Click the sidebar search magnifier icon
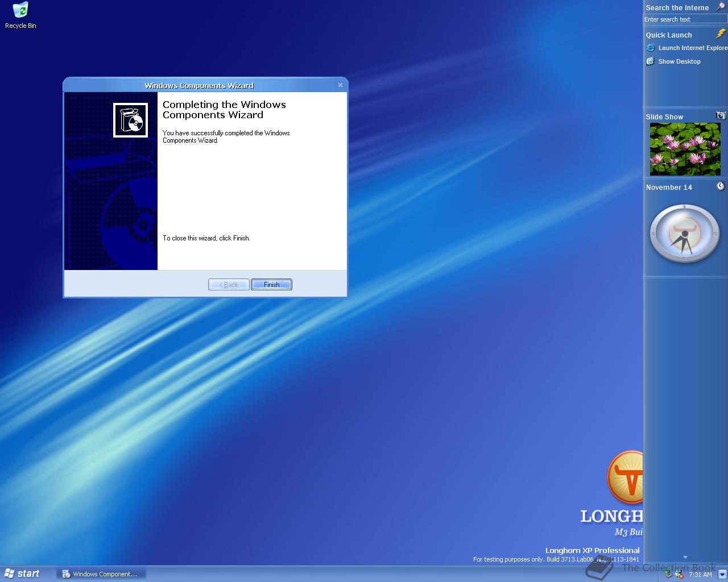The height and width of the screenshot is (582, 728). [720, 7]
